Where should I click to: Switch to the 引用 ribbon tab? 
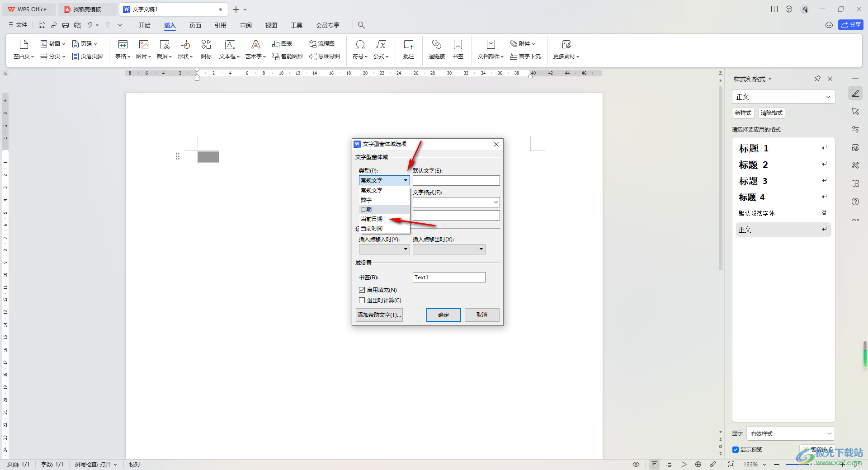click(221, 25)
